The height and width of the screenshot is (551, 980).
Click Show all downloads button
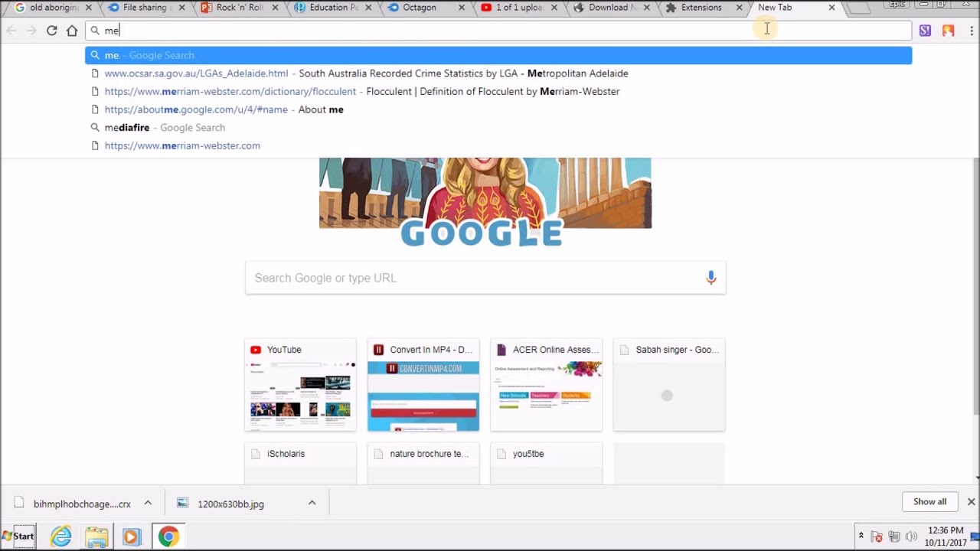pyautogui.click(x=929, y=501)
